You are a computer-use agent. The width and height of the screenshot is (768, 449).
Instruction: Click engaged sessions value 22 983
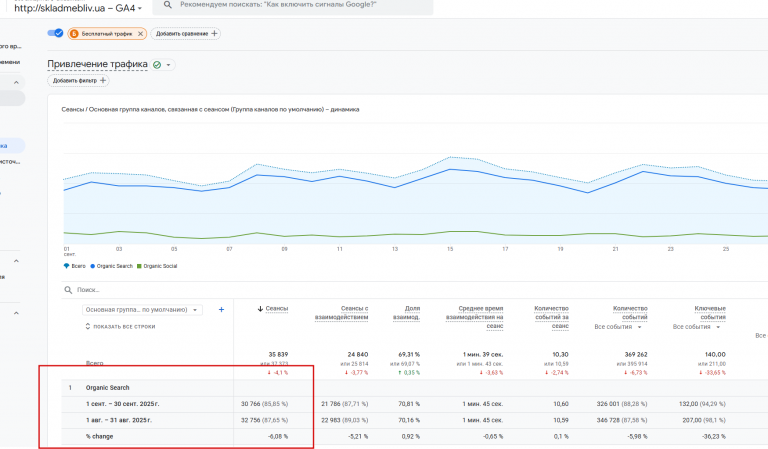(331, 420)
